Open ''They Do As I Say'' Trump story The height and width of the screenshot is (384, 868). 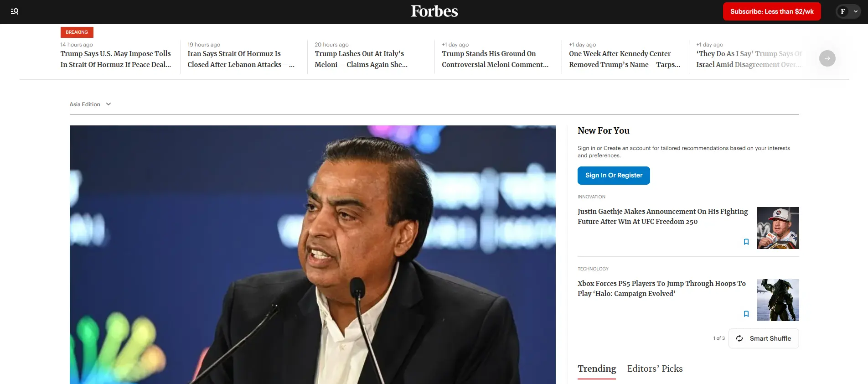point(749,59)
